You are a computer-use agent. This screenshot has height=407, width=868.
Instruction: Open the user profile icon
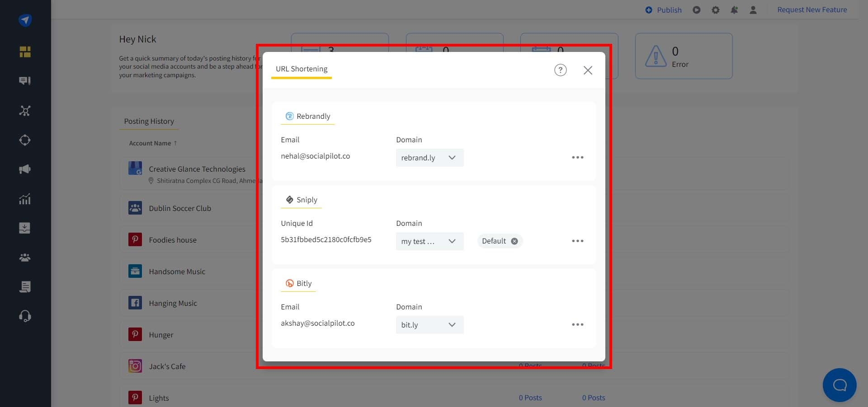pos(753,10)
